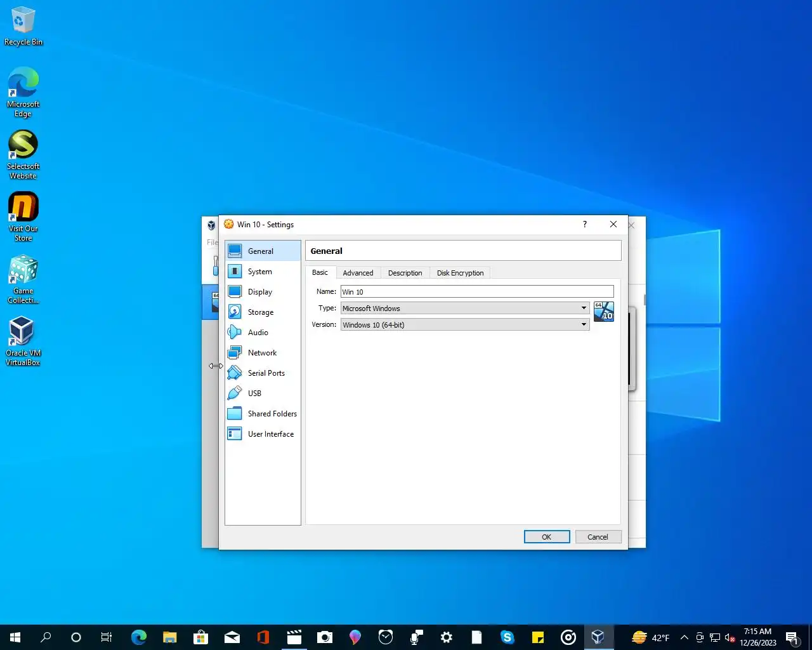The height and width of the screenshot is (650, 812).
Task: Select Visit Our Store desktop shortcut
Action: [23, 217]
